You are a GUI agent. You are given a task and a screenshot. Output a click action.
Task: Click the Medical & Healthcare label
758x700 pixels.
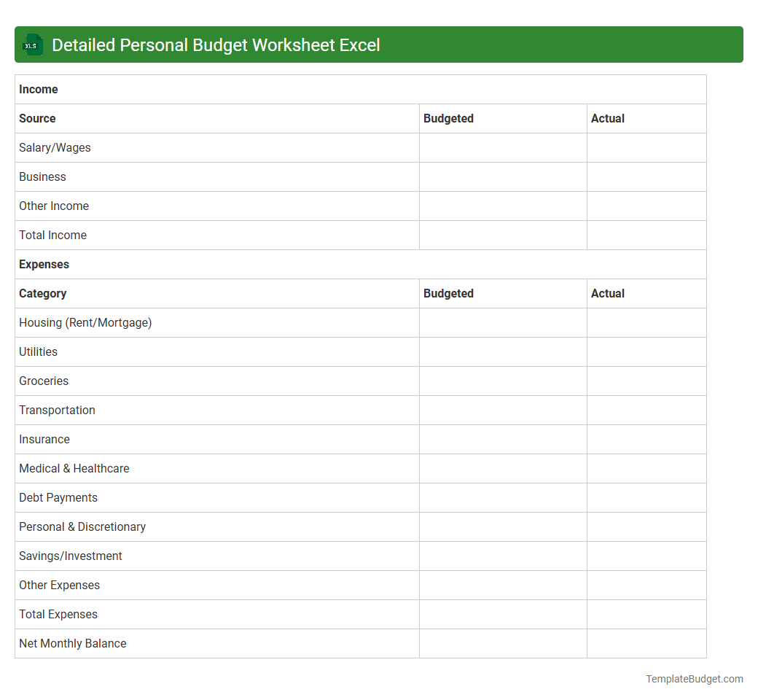pos(74,468)
